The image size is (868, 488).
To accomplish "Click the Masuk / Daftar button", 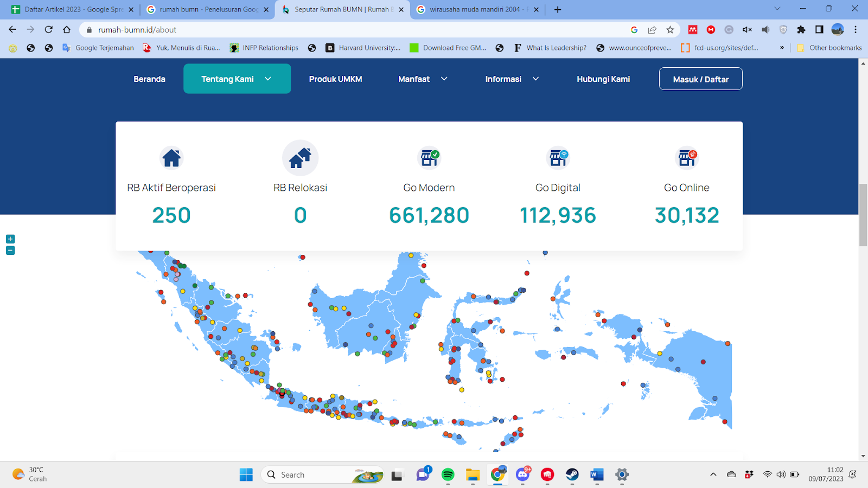I will [700, 79].
